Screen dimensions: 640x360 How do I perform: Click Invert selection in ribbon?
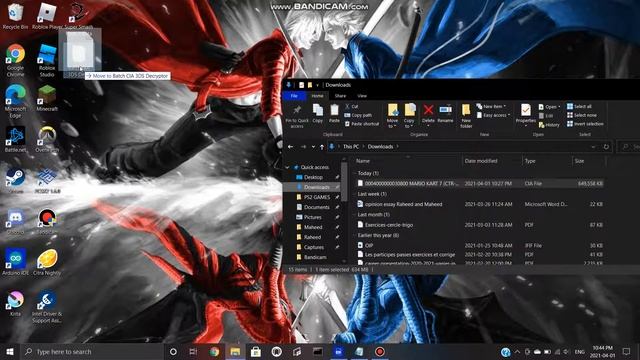pos(585,124)
